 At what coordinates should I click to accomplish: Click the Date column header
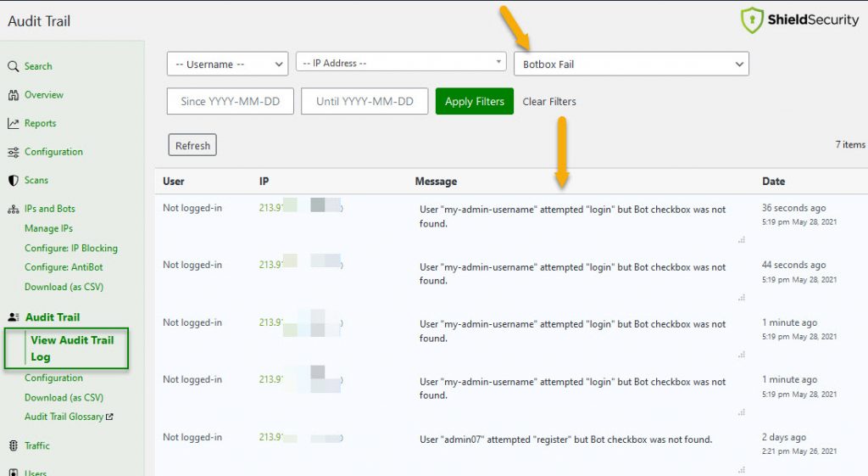pos(773,182)
